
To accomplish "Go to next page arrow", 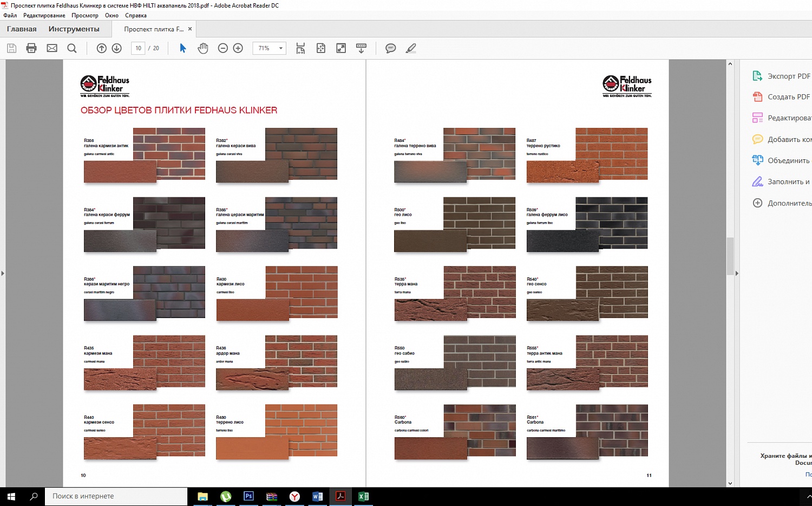I will coord(116,48).
